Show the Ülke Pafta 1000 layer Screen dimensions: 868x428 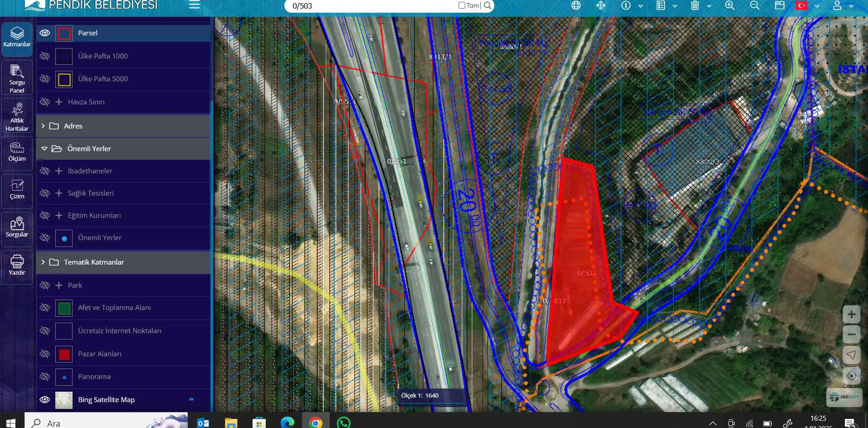[45, 56]
